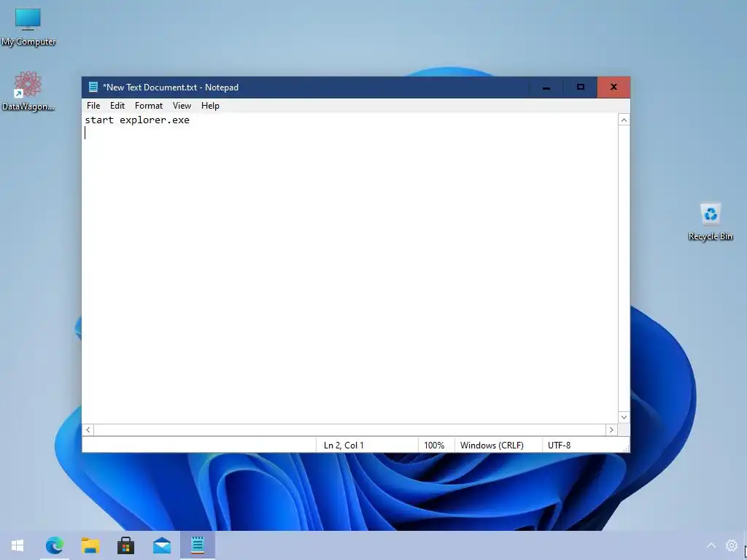Viewport: 747px width, 560px height.
Task: Close the Notepad window
Action: (614, 87)
